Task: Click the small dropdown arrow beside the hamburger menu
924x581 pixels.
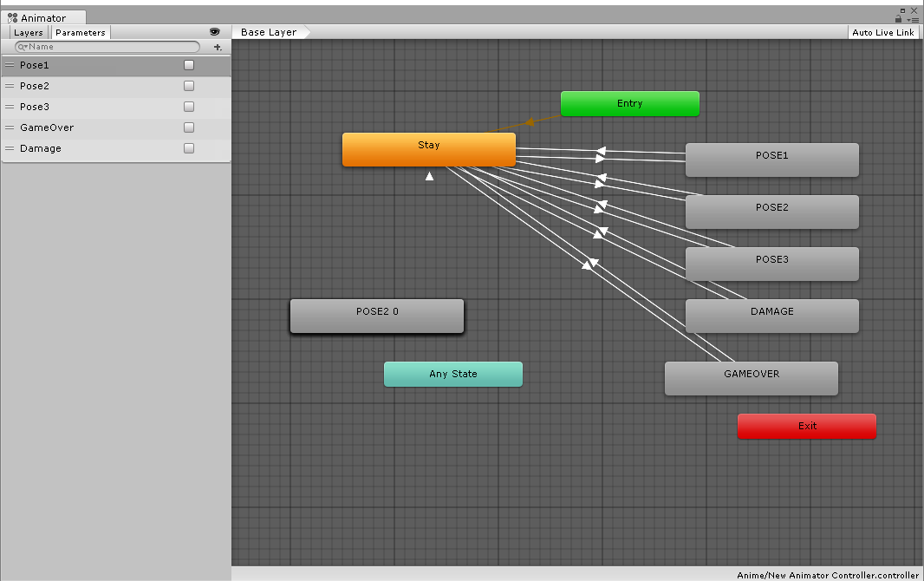Action: click(908, 20)
